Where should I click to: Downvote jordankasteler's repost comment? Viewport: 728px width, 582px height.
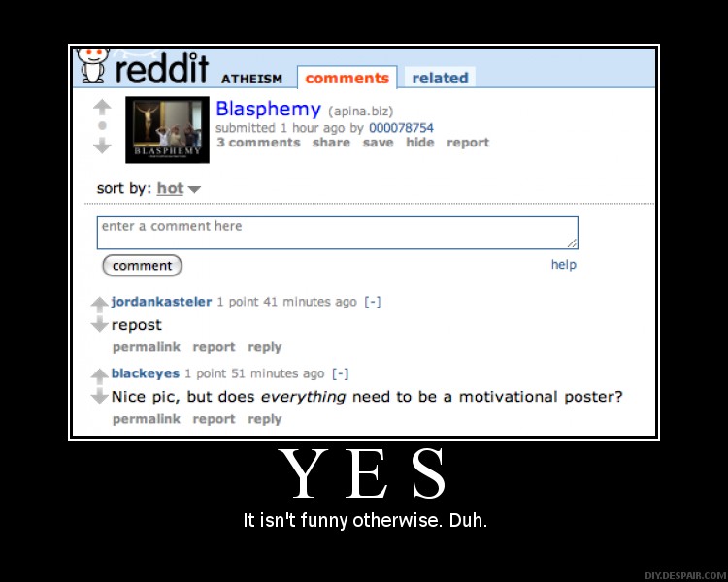coord(99,324)
